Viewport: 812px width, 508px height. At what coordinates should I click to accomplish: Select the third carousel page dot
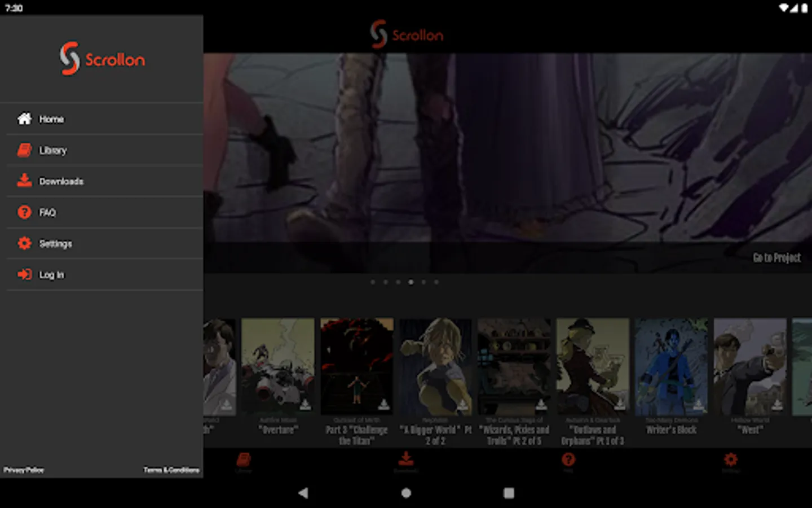[x=398, y=282]
